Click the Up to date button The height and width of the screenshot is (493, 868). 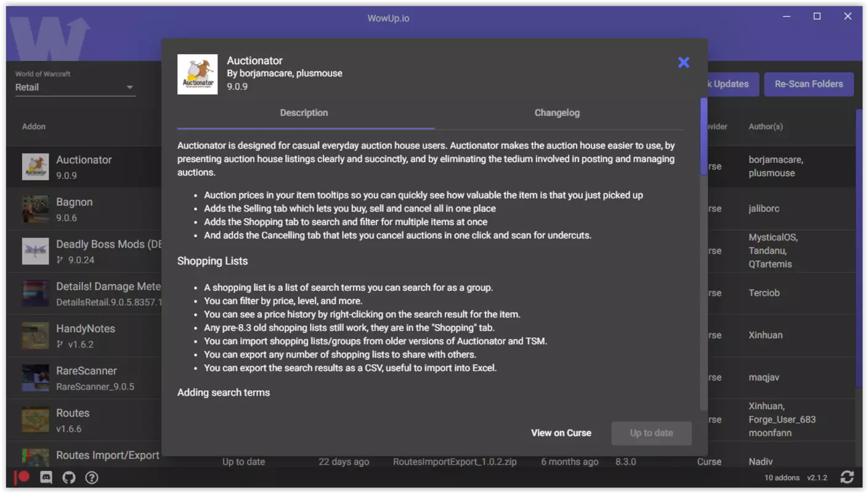point(651,433)
